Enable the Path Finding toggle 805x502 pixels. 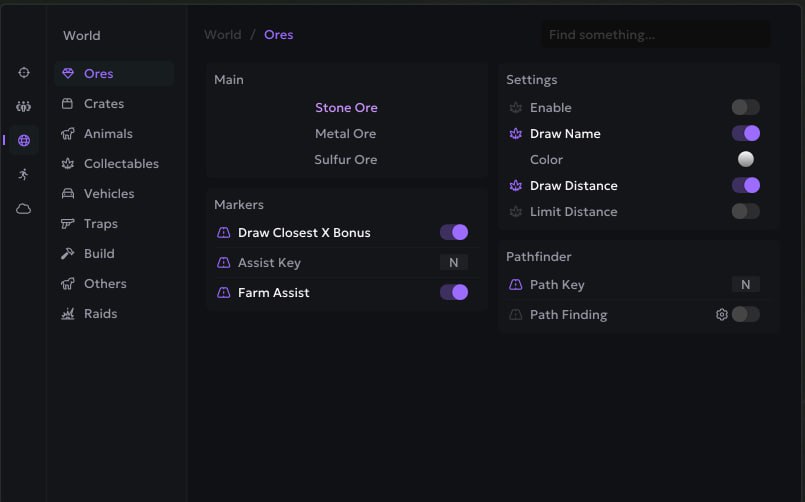(x=745, y=315)
